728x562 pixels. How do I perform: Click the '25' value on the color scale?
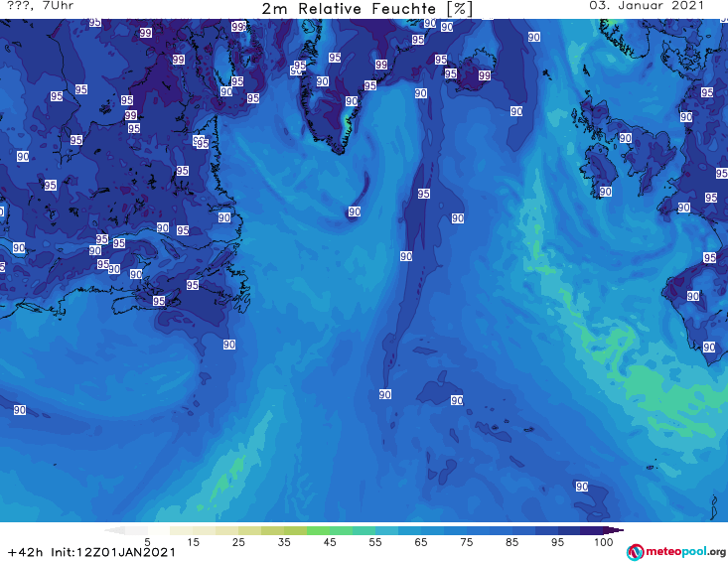click(238, 541)
